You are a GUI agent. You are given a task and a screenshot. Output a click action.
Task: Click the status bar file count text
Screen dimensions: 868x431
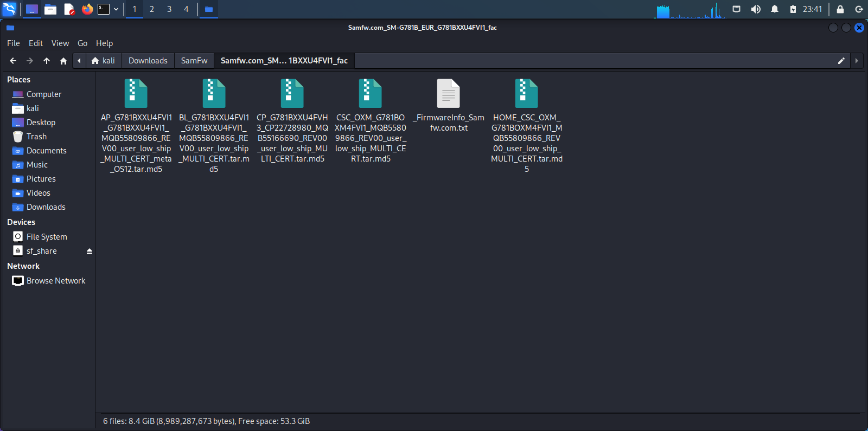coord(207,421)
